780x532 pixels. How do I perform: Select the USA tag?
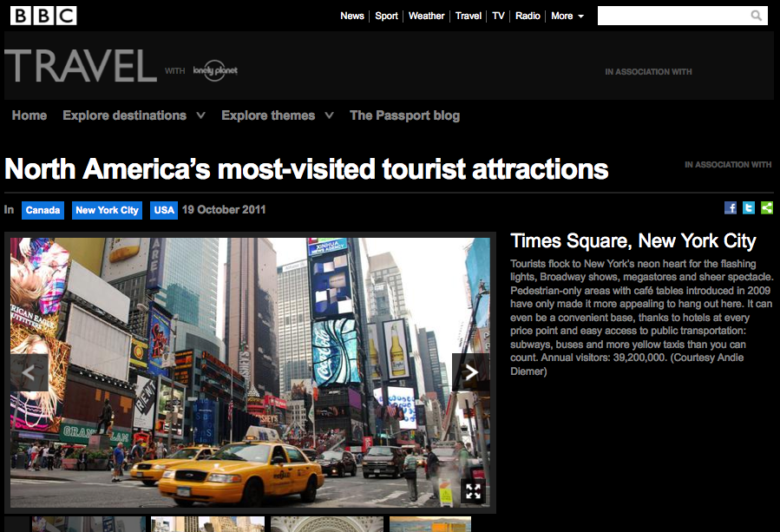click(x=164, y=211)
